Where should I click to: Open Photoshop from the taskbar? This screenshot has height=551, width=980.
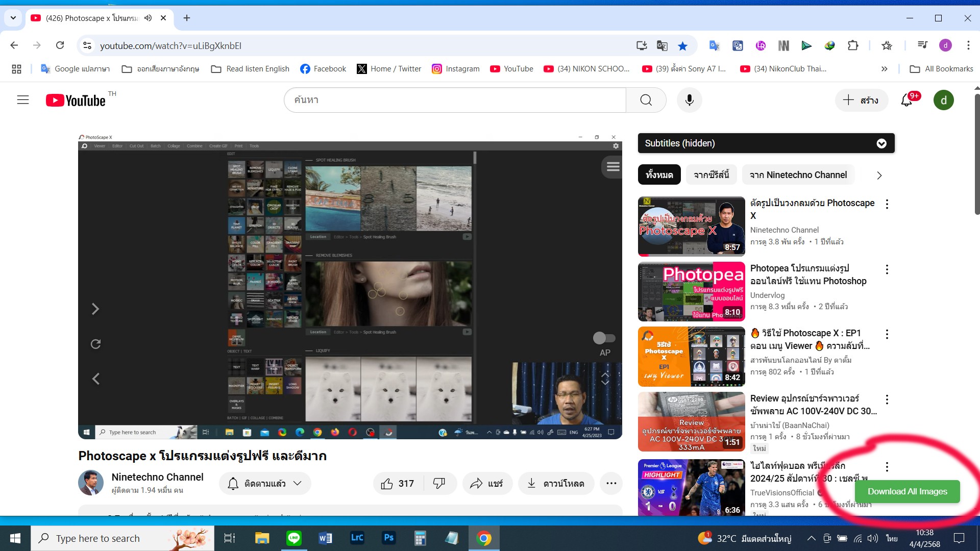[x=388, y=538]
